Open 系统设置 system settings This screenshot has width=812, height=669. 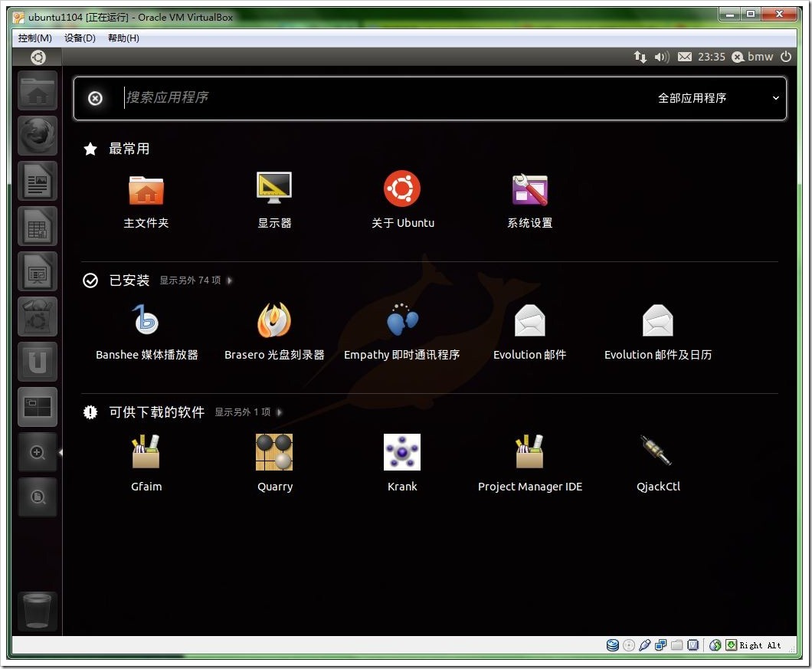coord(530,200)
